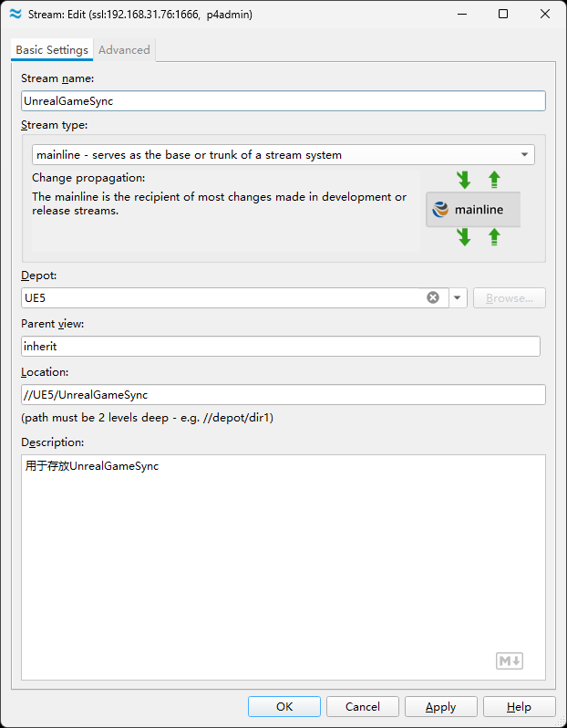Maximize the Stream Edit window
This screenshot has height=728, width=567.
503,14
